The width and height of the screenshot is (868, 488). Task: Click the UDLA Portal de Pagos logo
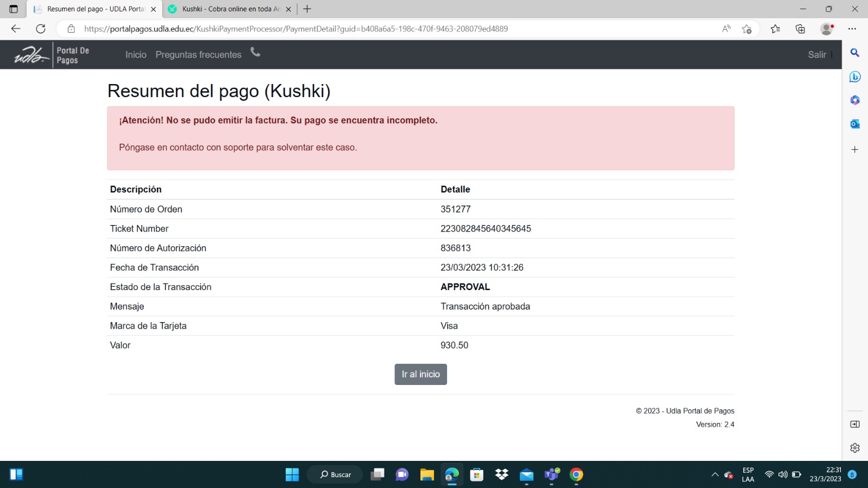[x=52, y=55]
